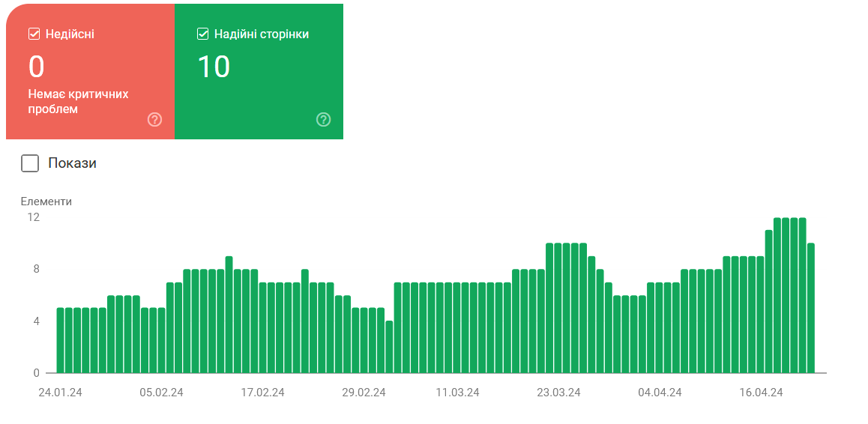Click the 05.02.24 date label
The height and width of the screenshot is (424, 868).
coord(161,393)
